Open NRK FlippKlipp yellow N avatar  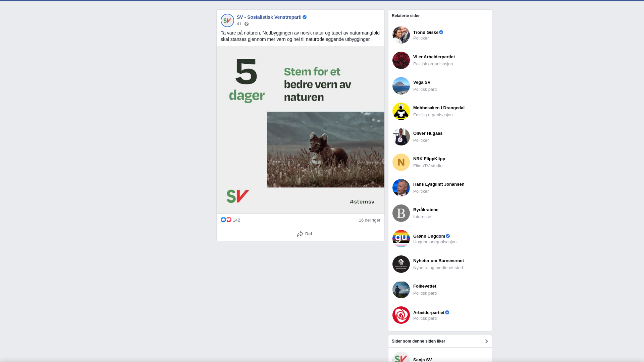click(x=401, y=162)
